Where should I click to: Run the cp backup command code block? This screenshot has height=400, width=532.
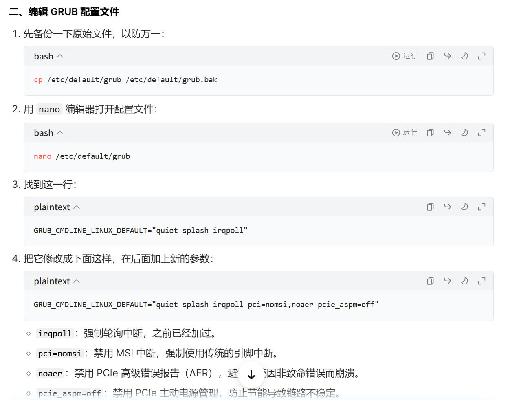pyautogui.click(x=404, y=56)
